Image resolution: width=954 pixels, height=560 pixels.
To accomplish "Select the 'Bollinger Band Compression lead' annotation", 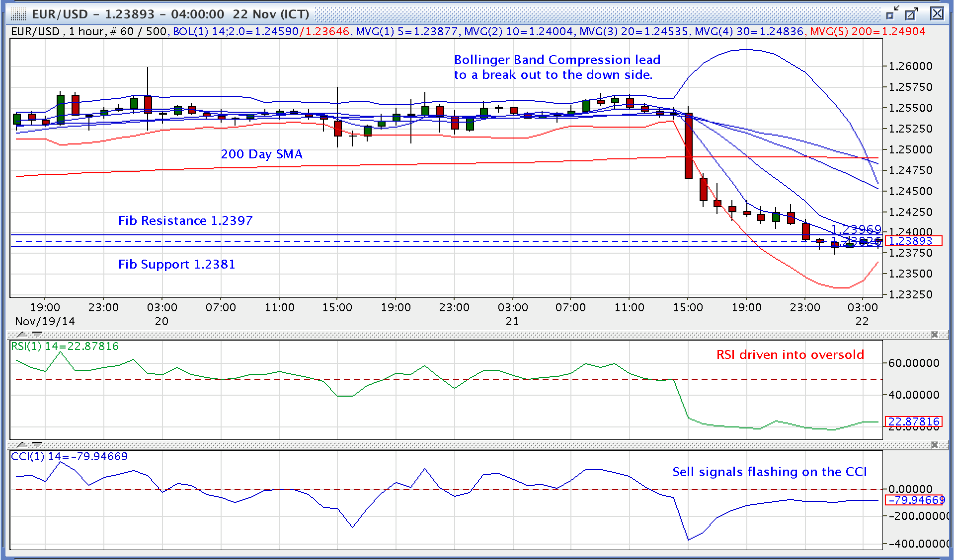I will 557,60.
